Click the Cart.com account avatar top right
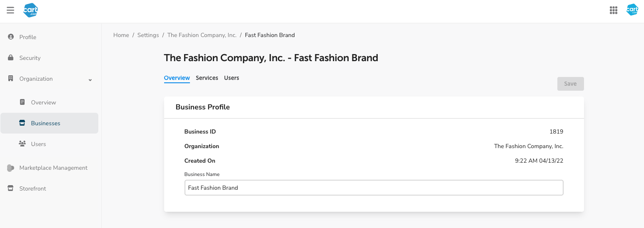The image size is (644, 228). [632, 10]
